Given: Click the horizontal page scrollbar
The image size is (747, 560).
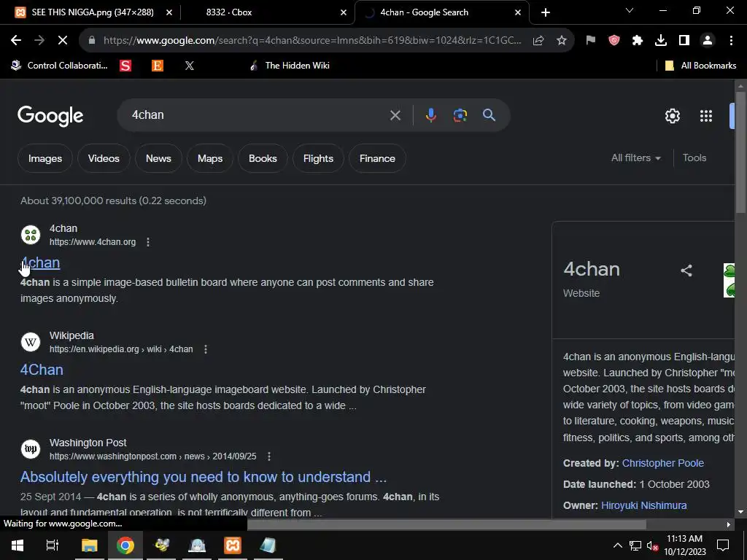Looking at the screenshot, I should (446, 524).
